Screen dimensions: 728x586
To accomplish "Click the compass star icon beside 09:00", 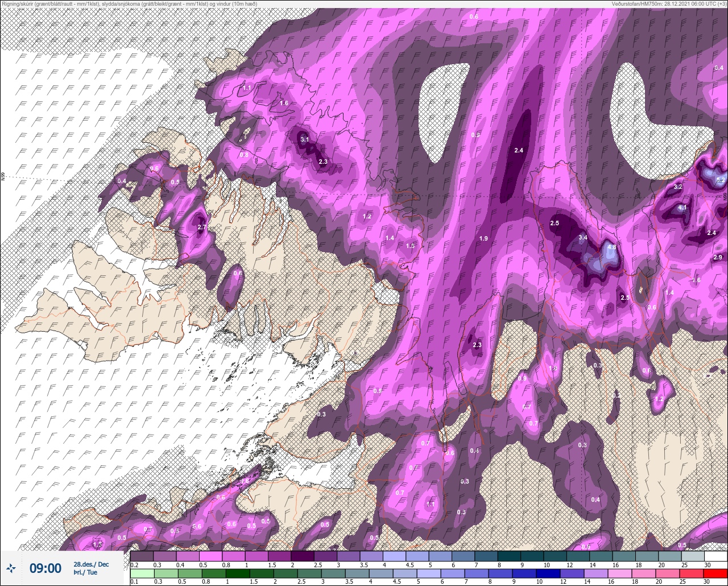I will coord(10,568).
